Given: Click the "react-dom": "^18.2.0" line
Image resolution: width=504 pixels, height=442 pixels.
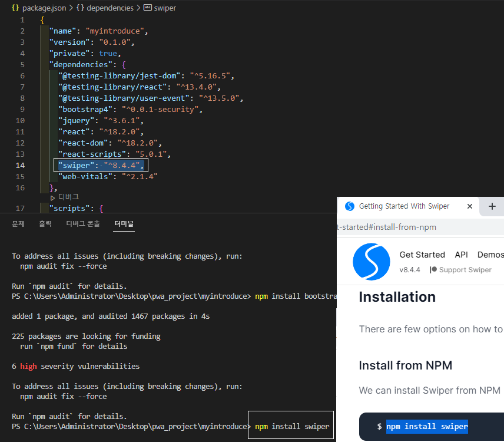Looking at the screenshot, I should (110, 143).
